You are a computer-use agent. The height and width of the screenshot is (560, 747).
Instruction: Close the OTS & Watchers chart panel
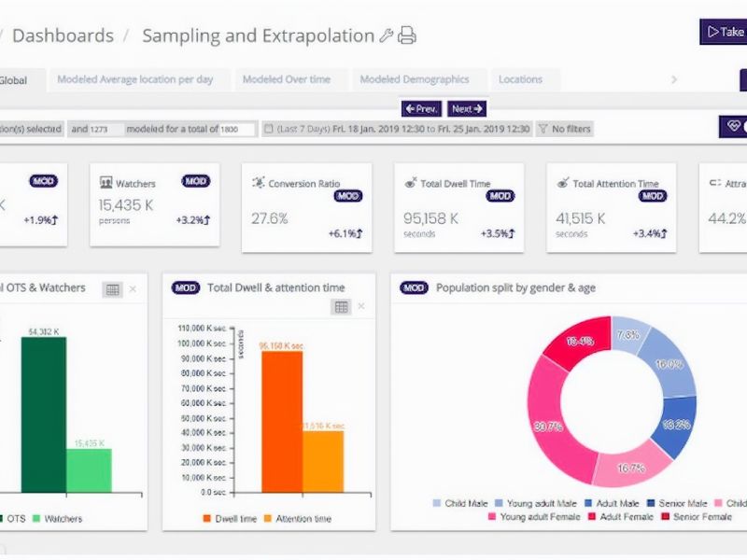coord(133,289)
